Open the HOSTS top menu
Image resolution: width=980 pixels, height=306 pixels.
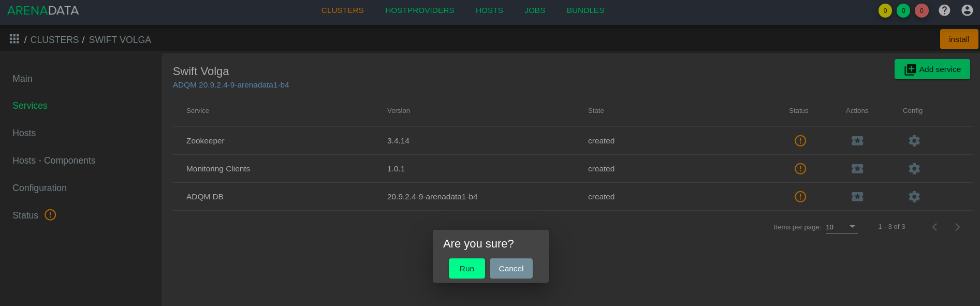coord(489,10)
